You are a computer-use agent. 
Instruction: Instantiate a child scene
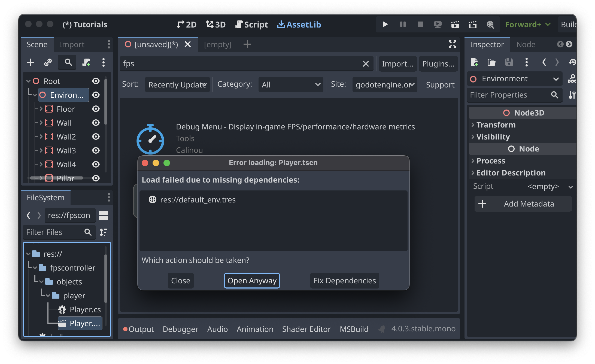click(x=48, y=62)
